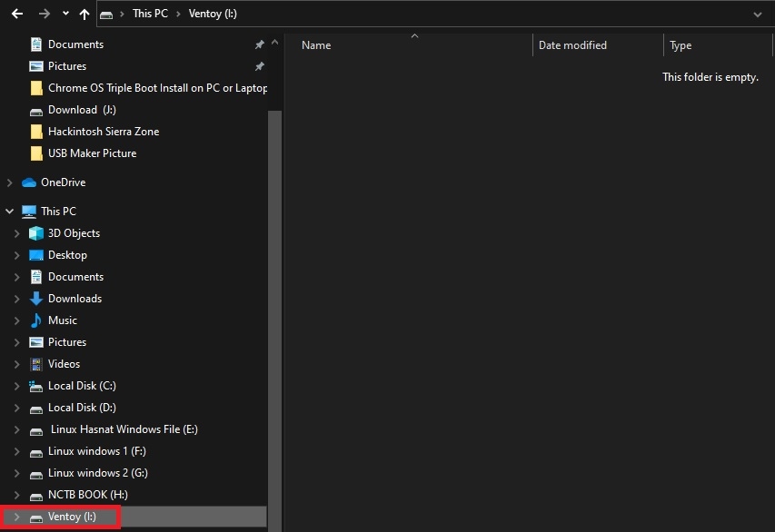Click the OneDrive cloud icon
775x532 pixels.
click(x=29, y=182)
